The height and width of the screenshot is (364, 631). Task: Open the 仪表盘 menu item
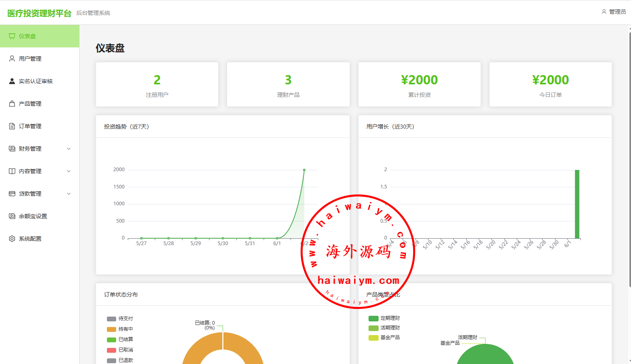click(x=40, y=36)
